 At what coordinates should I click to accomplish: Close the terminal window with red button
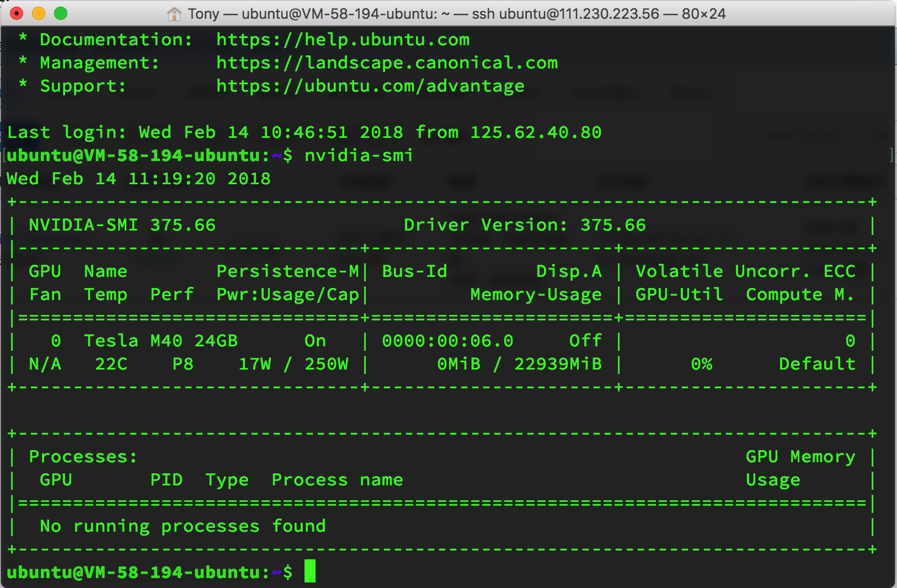[x=17, y=13]
